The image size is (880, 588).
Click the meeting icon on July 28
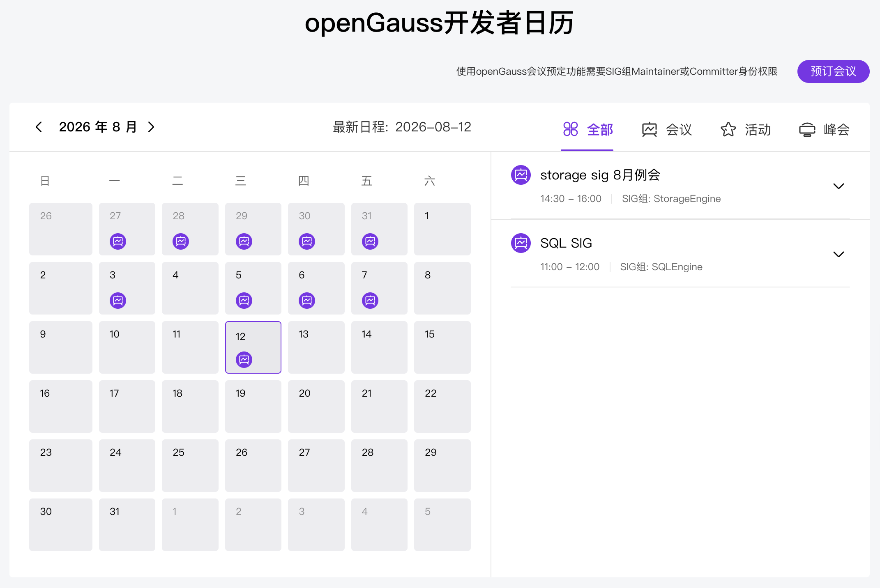[x=181, y=241]
